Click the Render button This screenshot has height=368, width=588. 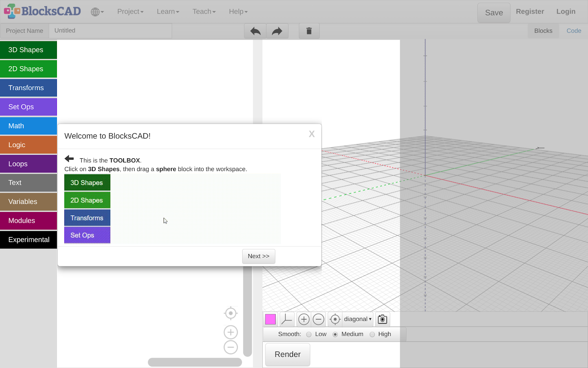point(288,354)
